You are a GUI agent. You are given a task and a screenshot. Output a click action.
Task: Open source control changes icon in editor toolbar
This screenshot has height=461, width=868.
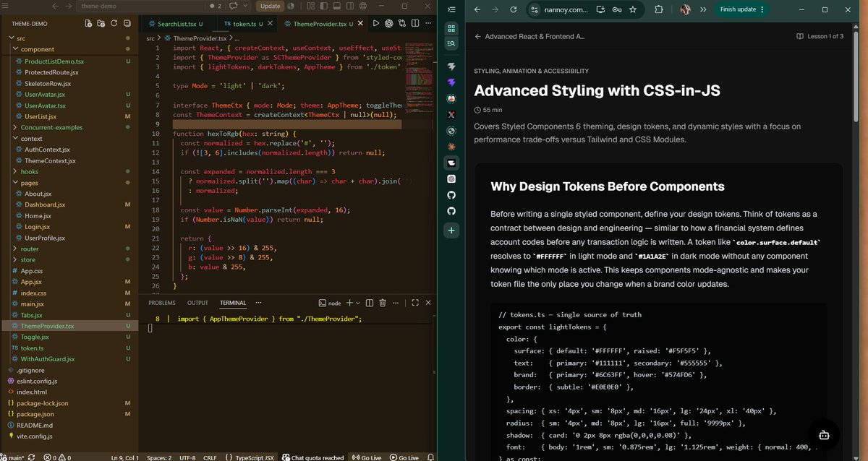coord(401,23)
